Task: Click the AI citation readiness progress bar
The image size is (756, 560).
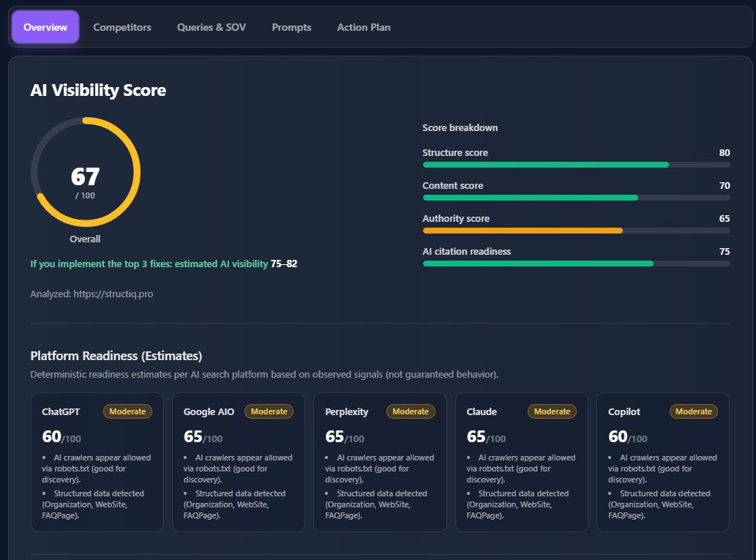Action: (x=576, y=264)
